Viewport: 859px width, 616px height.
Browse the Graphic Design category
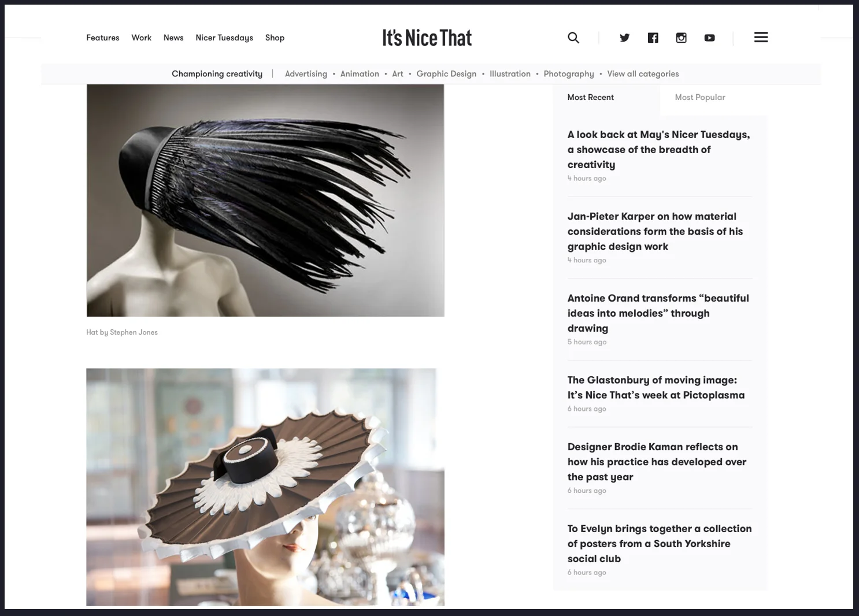click(x=446, y=74)
